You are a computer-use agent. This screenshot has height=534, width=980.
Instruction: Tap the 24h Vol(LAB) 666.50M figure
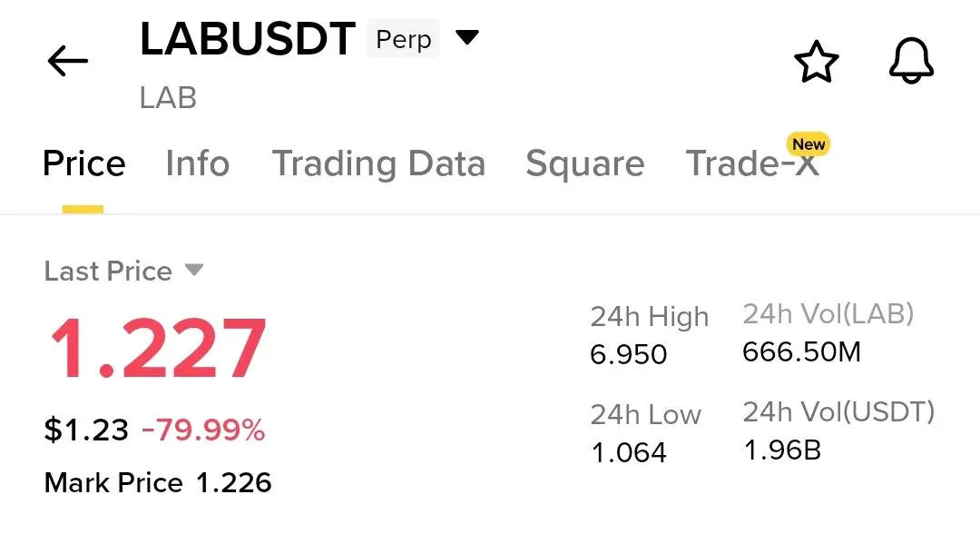point(801,352)
